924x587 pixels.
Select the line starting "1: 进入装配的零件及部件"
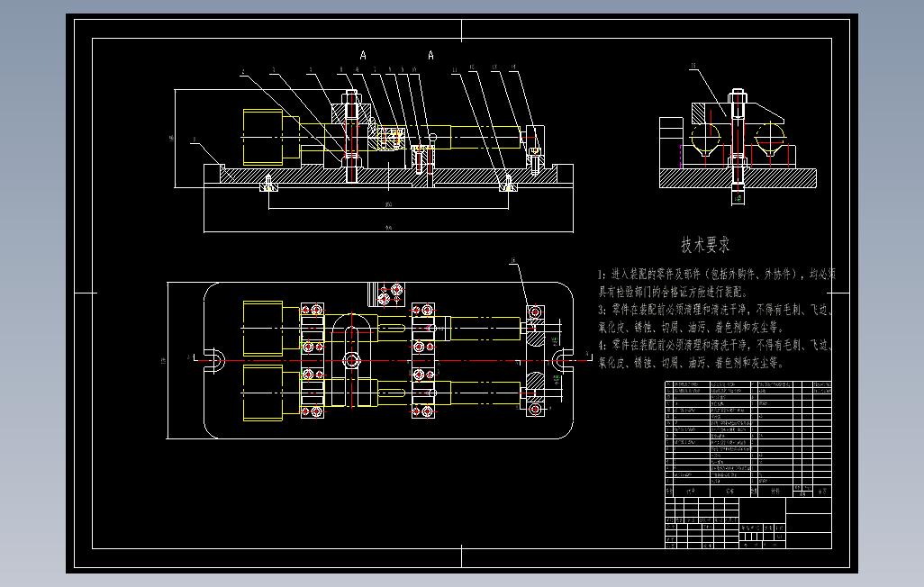click(717, 275)
